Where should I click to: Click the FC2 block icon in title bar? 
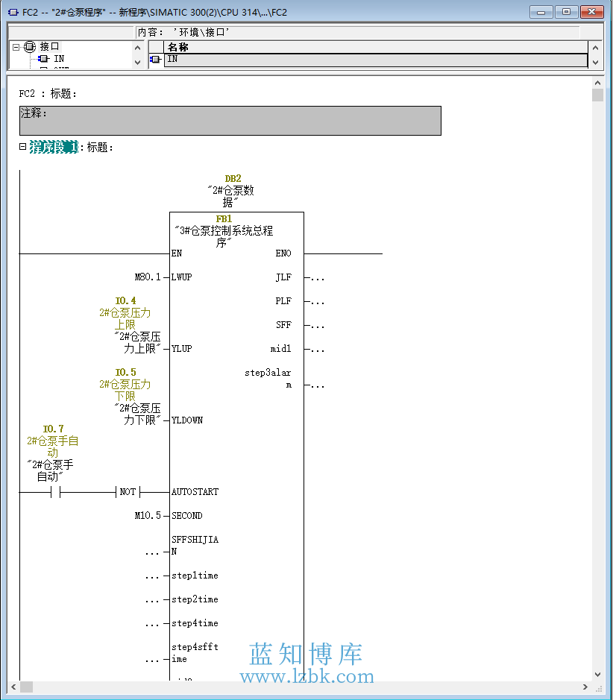click(x=13, y=12)
